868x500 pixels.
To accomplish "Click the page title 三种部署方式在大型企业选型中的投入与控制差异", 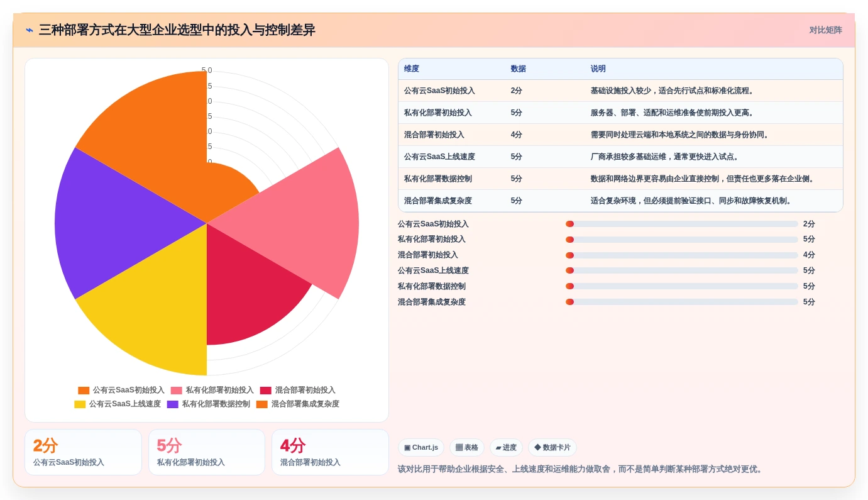I will tap(177, 30).
